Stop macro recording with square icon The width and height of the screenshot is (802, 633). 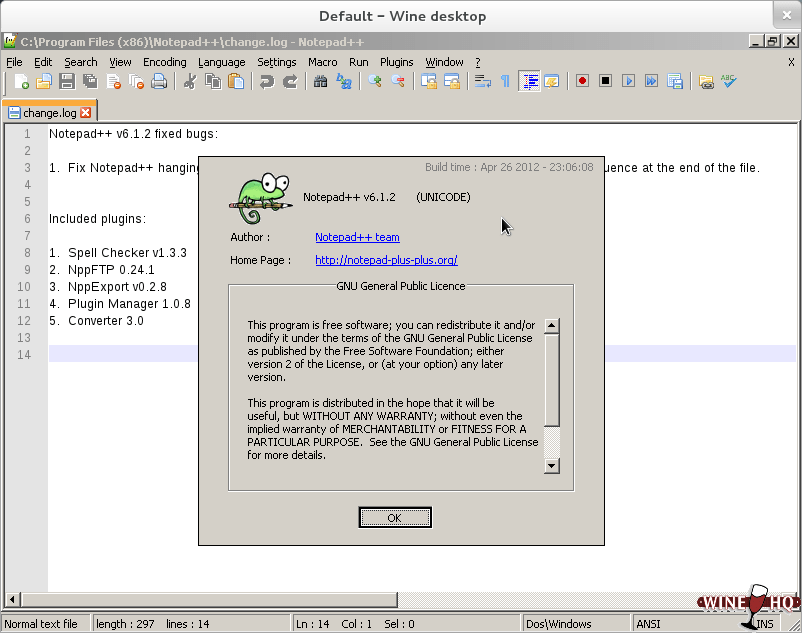click(x=606, y=81)
